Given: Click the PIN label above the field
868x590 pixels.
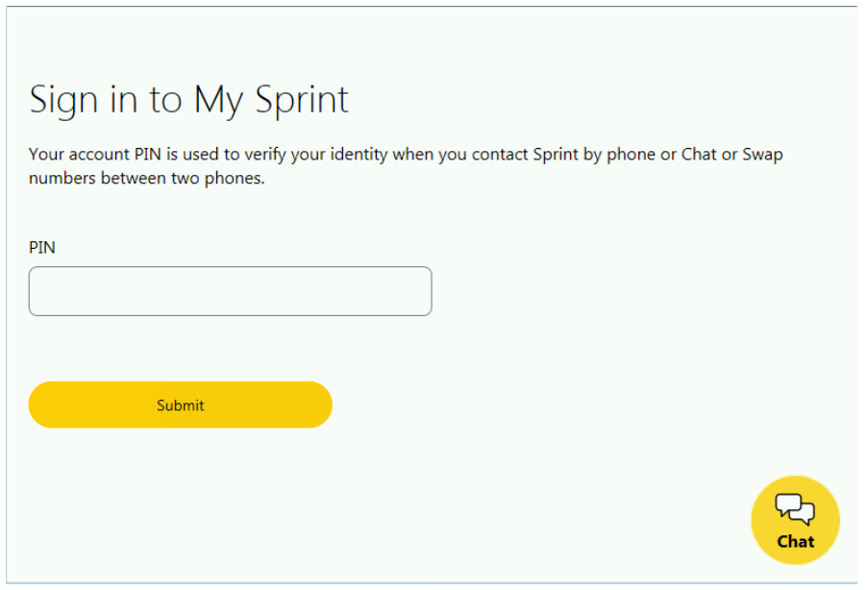Looking at the screenshot, I should tap(42, 247).
